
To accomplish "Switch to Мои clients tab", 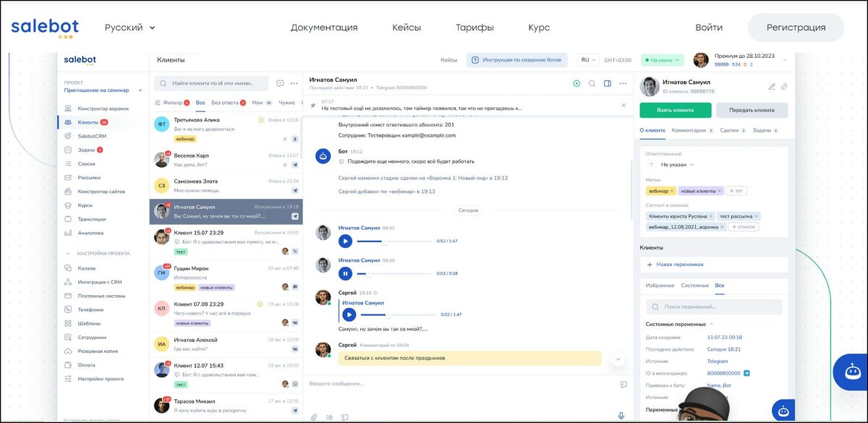I will 262,103.
